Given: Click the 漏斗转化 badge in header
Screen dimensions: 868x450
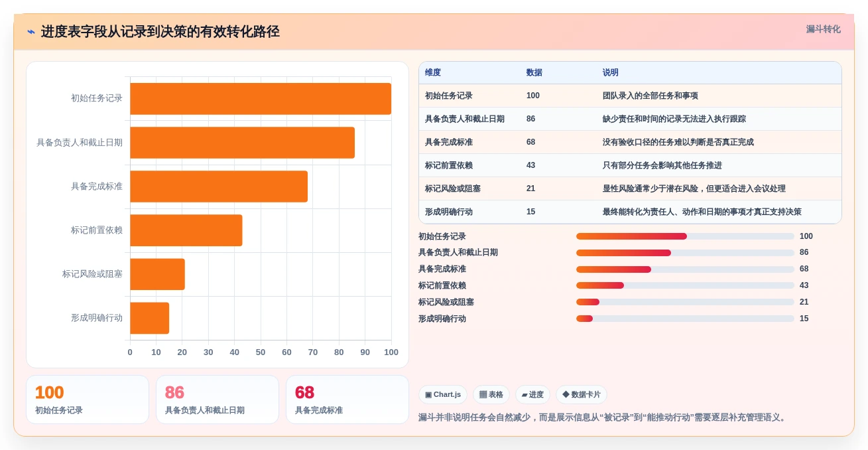Looking at the screenshot, I should click(x=823, y=29).
